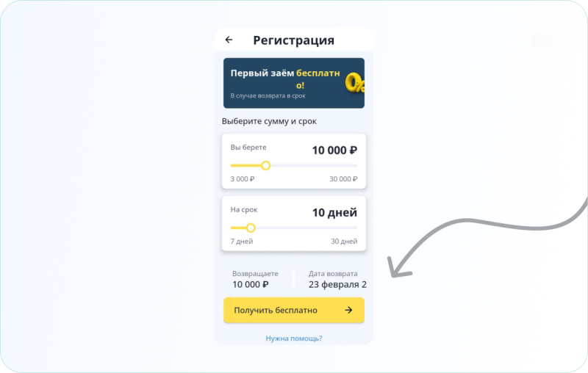Screen dimensions: 588x373
Task: Select the 30 дней maximum term label
Action: [344, 241]
